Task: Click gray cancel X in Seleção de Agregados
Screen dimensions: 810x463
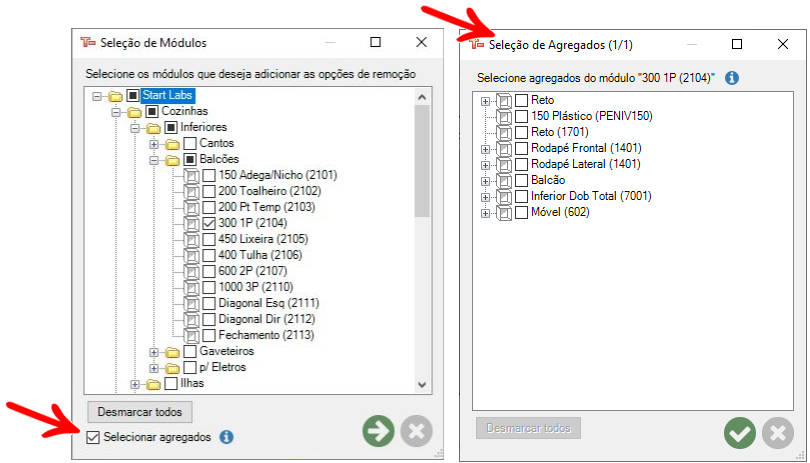Action: click(x=778, y=433)
